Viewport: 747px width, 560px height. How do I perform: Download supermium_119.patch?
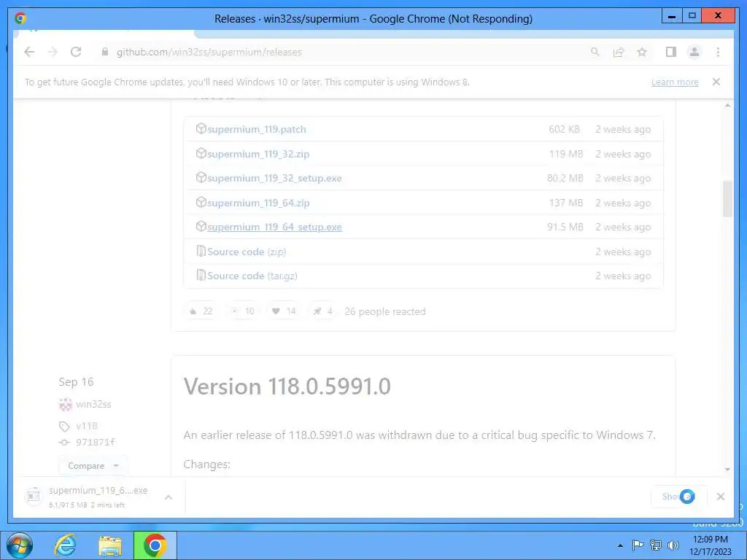click(x=256, y=129)
